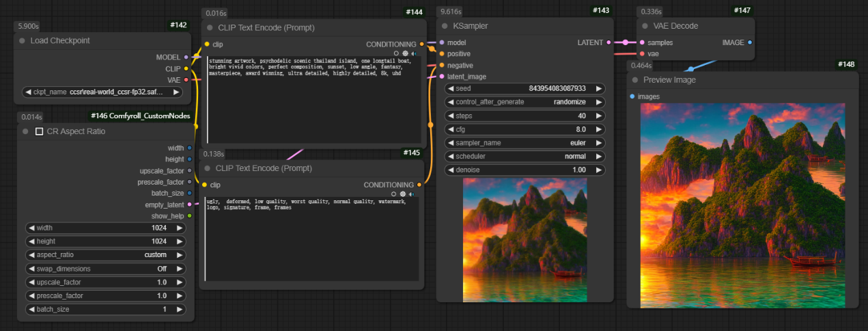Click the VAE Decode node's collapse dot

645,26
